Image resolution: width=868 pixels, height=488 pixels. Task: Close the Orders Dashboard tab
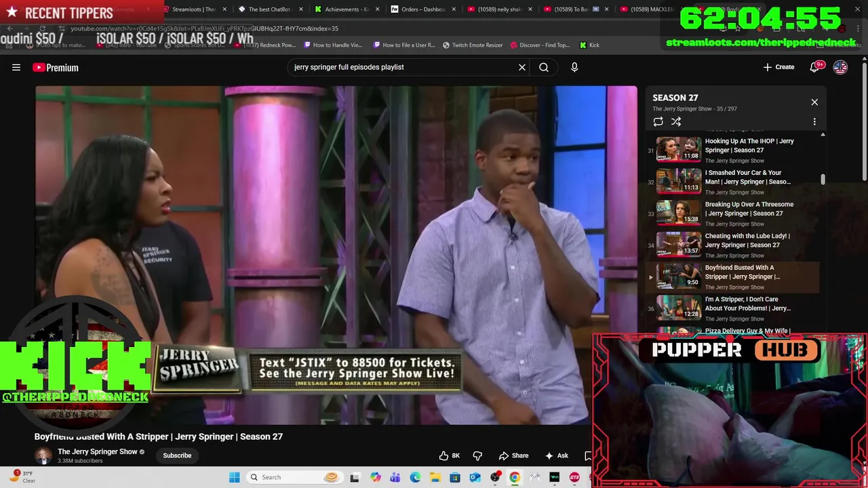click(x=453, y=9)
